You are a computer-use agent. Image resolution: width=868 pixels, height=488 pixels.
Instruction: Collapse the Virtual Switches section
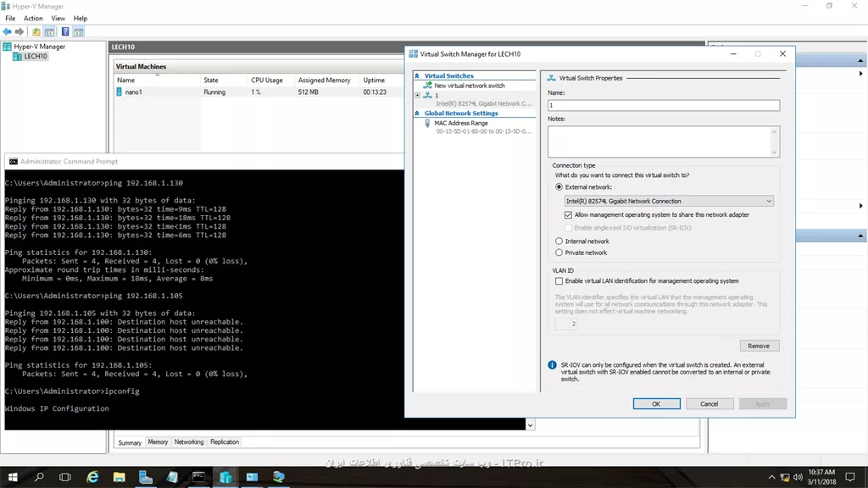[x=417, y=75]
